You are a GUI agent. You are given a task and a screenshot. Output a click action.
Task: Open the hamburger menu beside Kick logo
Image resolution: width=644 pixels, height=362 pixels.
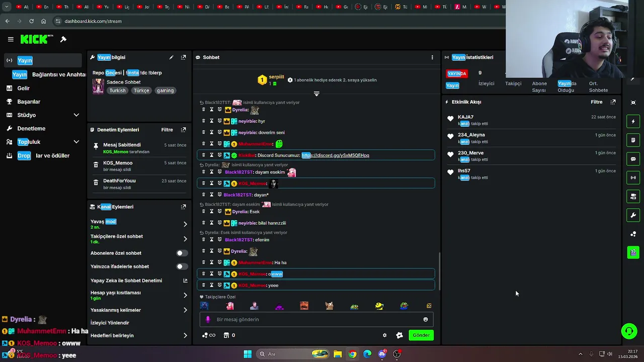(11, 39)
